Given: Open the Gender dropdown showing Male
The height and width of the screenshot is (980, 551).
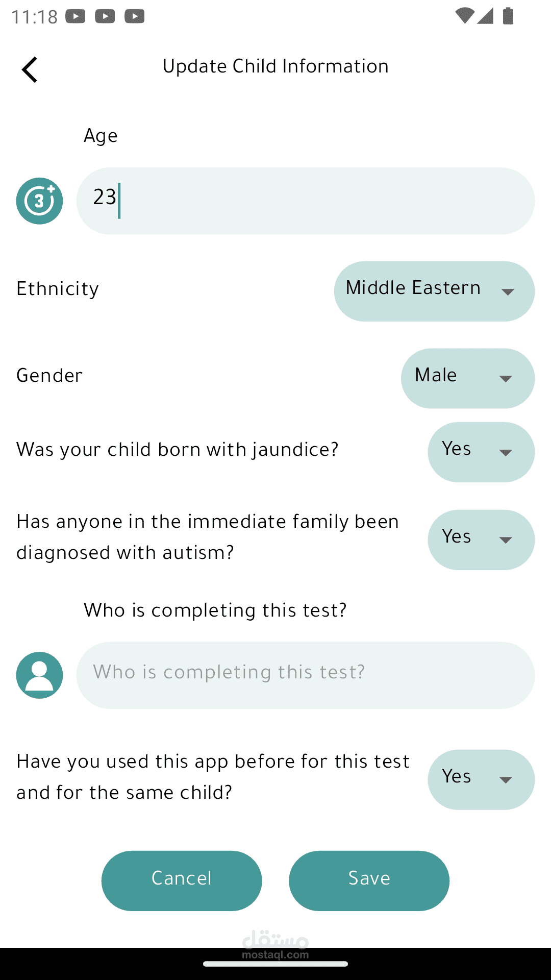Looking at the screenshot, I should (x=467, y=378).
